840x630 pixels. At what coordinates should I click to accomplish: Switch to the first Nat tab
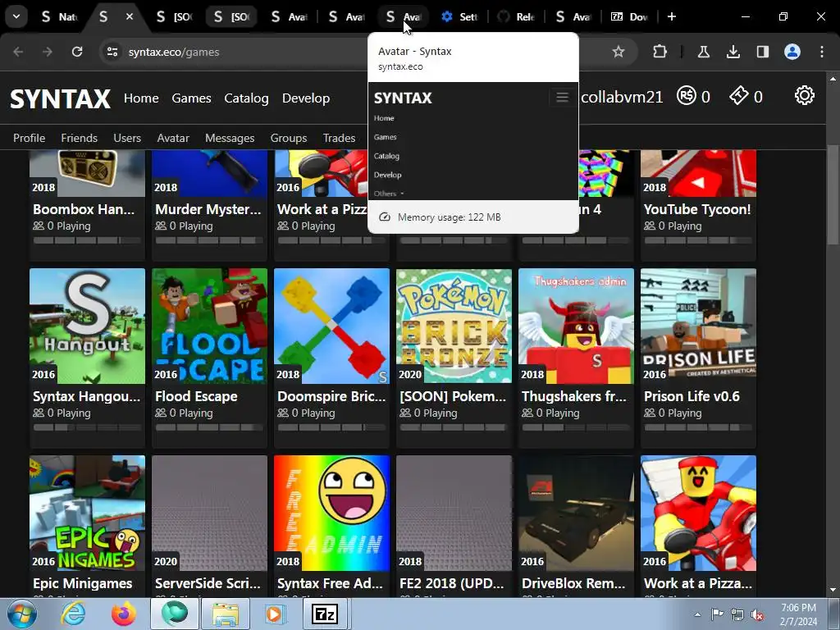coord(59,16)
